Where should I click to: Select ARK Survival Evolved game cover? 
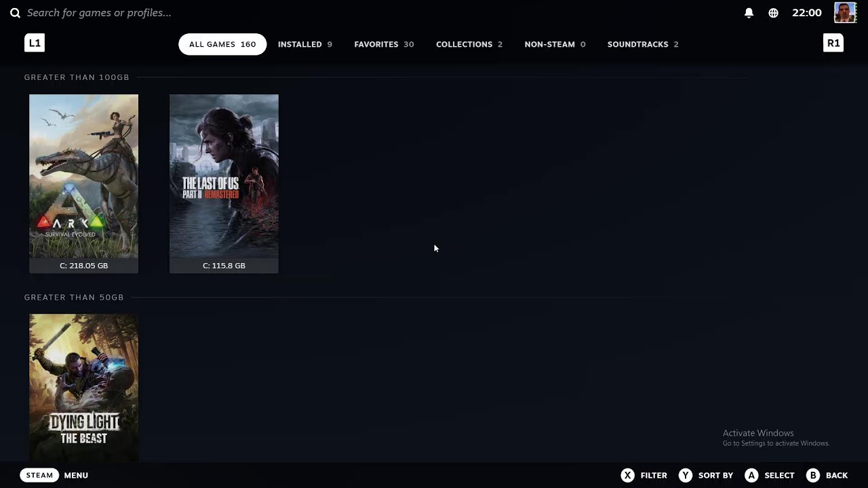click(x=83, y=176)
